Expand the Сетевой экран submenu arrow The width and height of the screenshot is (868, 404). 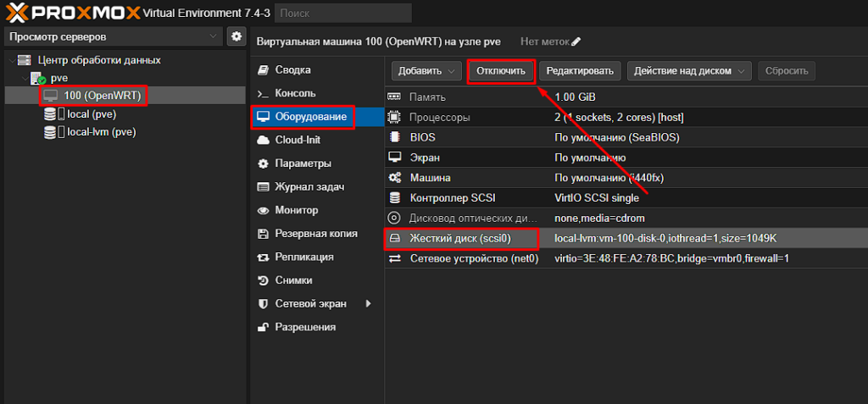(x=368, y=303)
